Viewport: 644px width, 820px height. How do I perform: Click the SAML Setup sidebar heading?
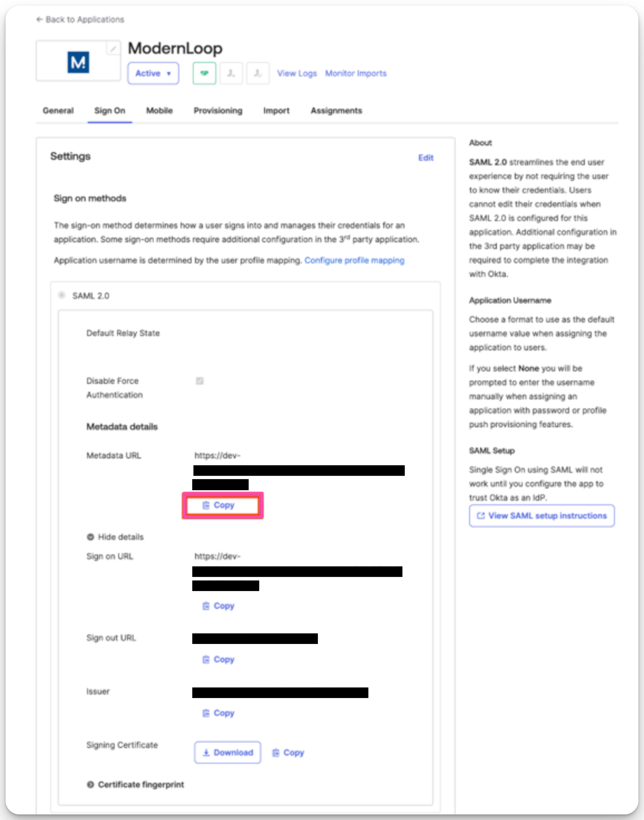[492, 451]
